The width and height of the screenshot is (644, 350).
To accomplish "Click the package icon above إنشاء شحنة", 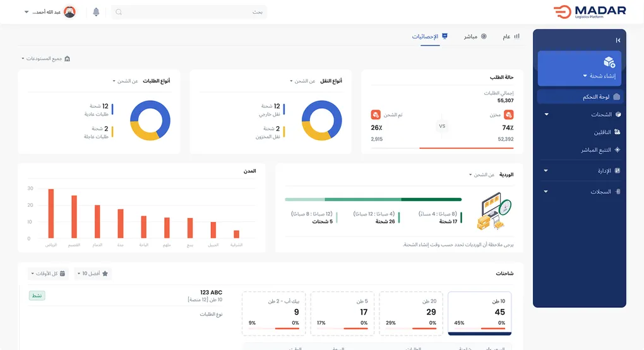I will click(609, 62).
